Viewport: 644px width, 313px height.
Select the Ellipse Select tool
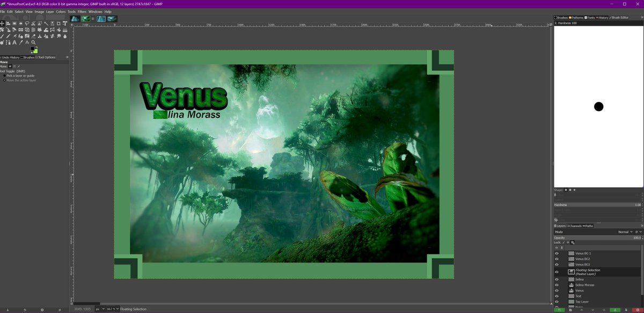pyautogui.click(x=21, y=24)
